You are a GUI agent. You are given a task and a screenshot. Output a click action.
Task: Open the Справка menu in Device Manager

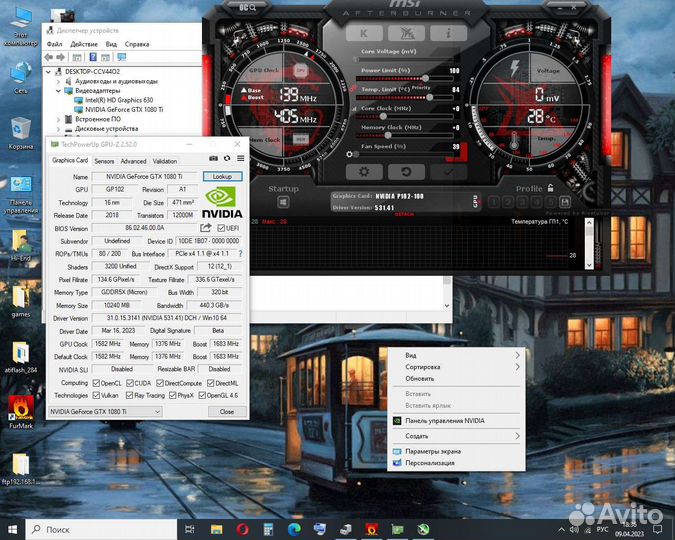tap(137, 44)
